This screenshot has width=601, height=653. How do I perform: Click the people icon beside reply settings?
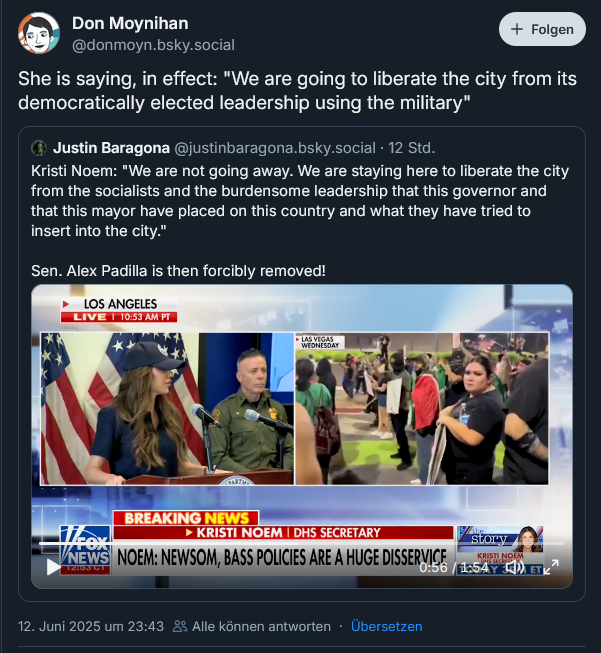click(180, 626)
